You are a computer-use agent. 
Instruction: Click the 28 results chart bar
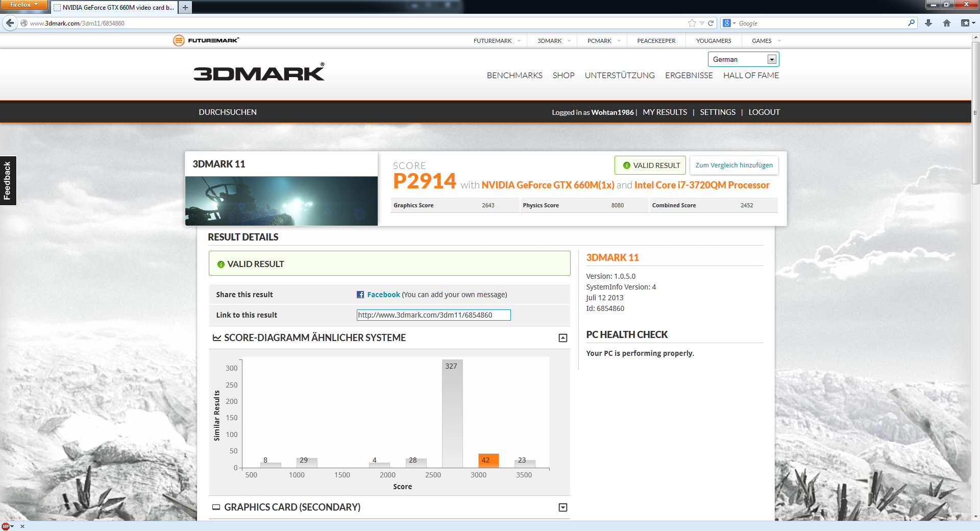pyautogui.click(x=416, y=463)
